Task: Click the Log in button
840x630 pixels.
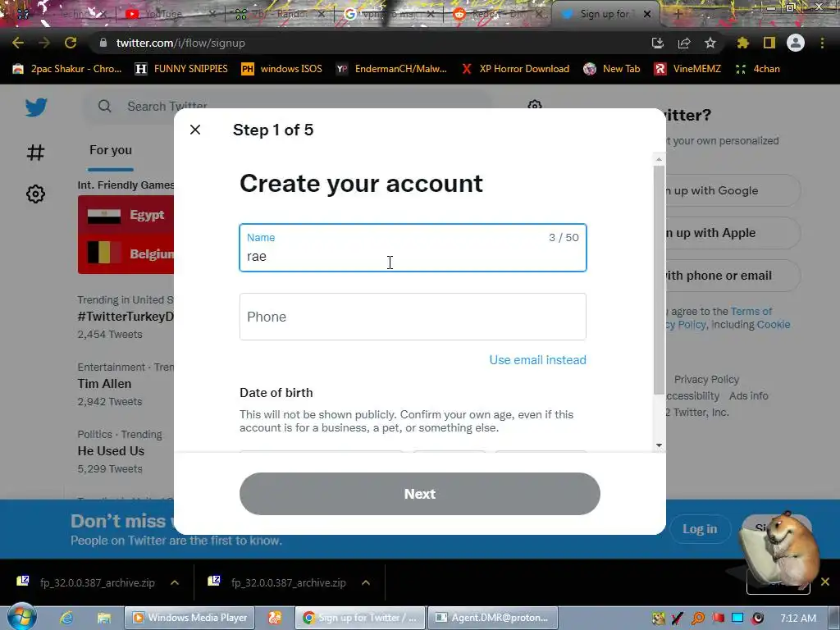Action: [700, 529]
